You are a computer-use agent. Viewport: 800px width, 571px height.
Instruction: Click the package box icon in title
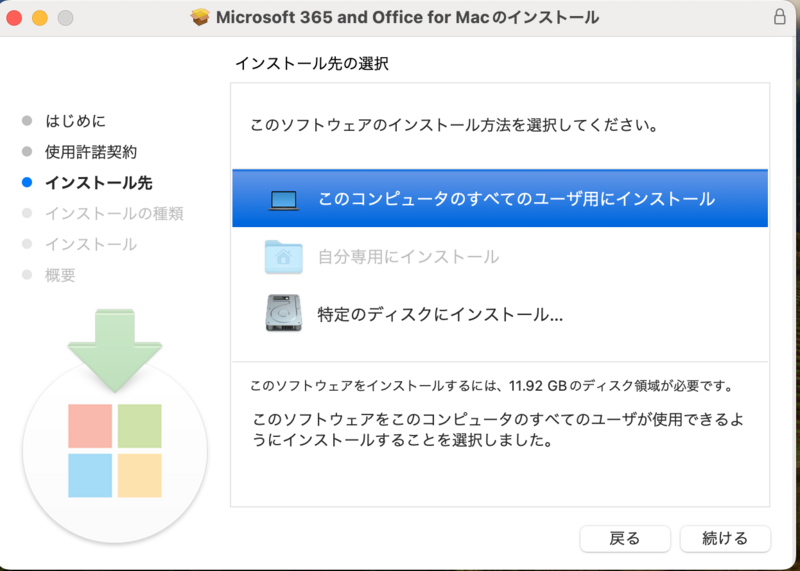[x=200, y=17]
